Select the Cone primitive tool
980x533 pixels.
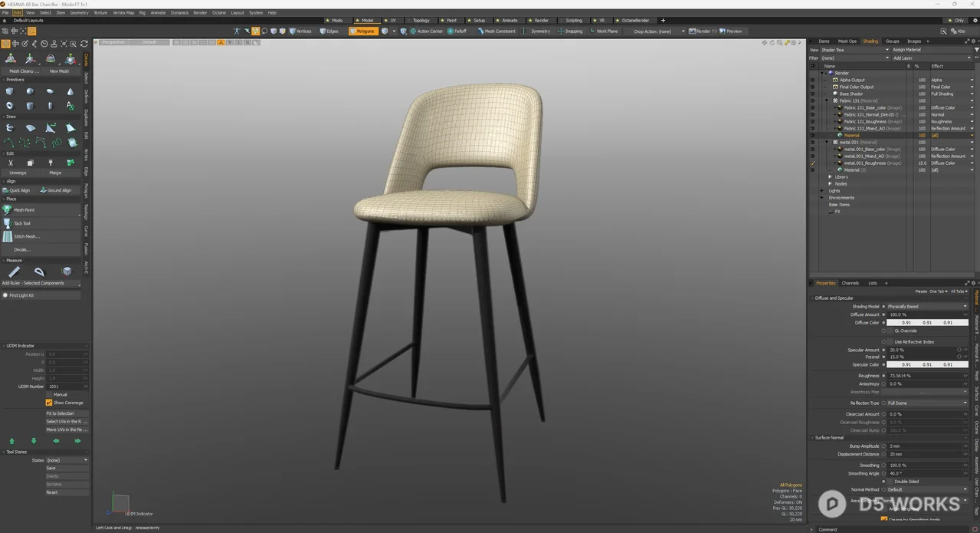[x=70, y=91]
